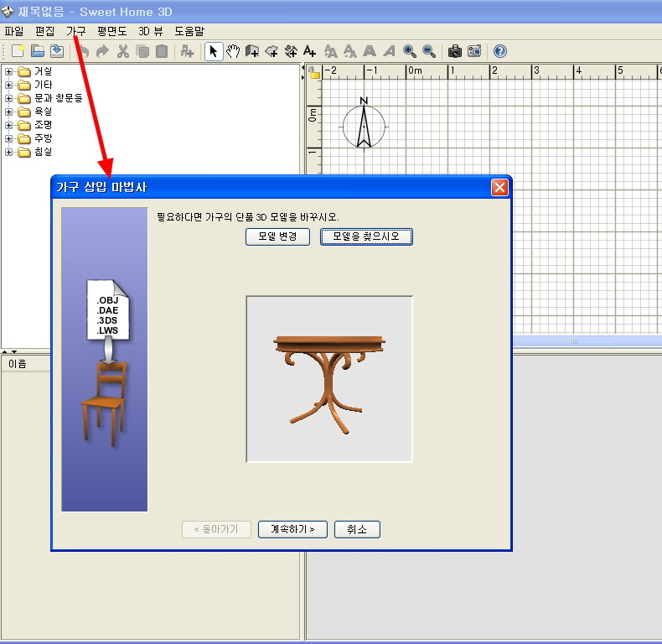Click the zoom in magnifier icon
Image resolution: width=662 pixels, height=644 pixels.
click(410, 51)
